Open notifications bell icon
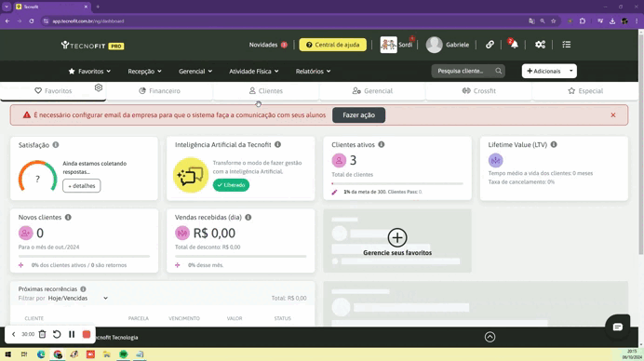Screen dimensions: 644x361 coord(514,45)
